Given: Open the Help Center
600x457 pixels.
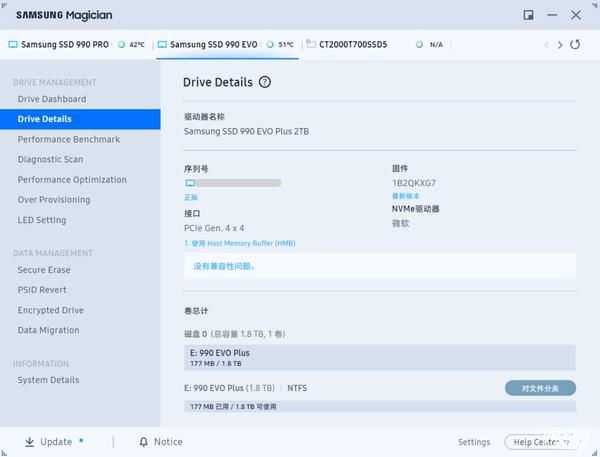Looking at the screenshot, I should pyautogui.click(x=542, y=442).
